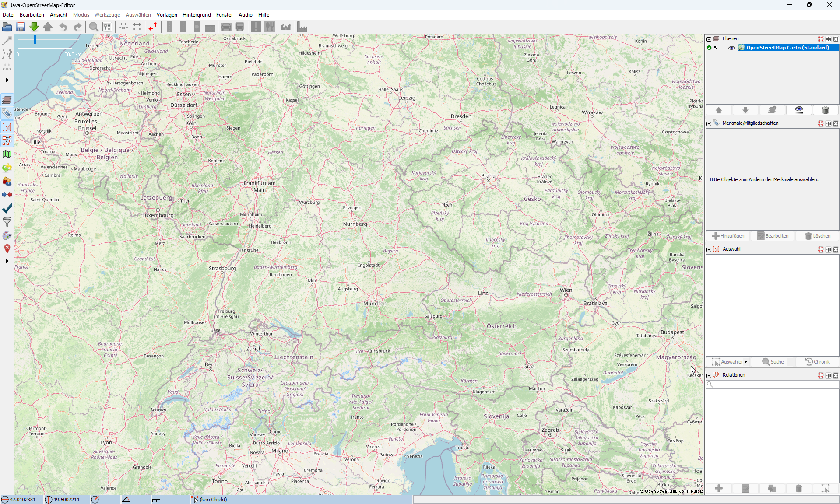Toggle the Ebenen layers panel sidebar button
This screenshot has width=840, height=504.
(x=7, y=100)
